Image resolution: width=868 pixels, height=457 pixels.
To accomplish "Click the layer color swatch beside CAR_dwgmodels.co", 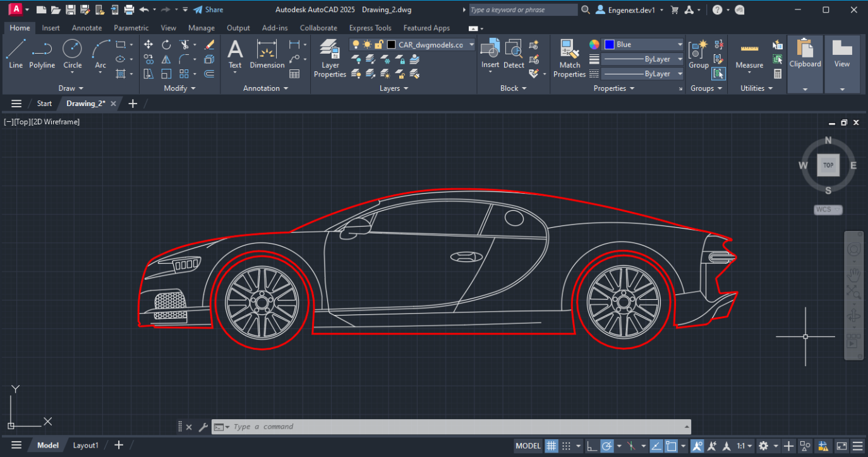I will coord(391,45).
